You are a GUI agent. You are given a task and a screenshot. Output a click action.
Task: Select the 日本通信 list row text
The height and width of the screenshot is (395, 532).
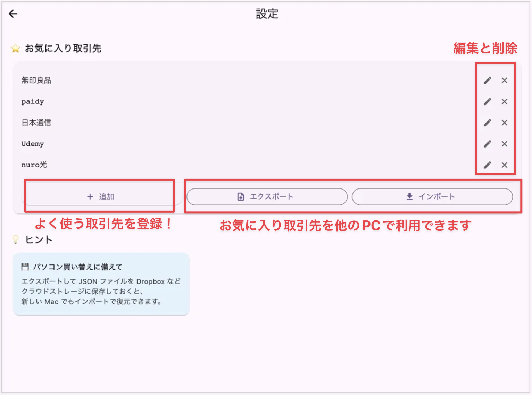(x=36, y=123)
